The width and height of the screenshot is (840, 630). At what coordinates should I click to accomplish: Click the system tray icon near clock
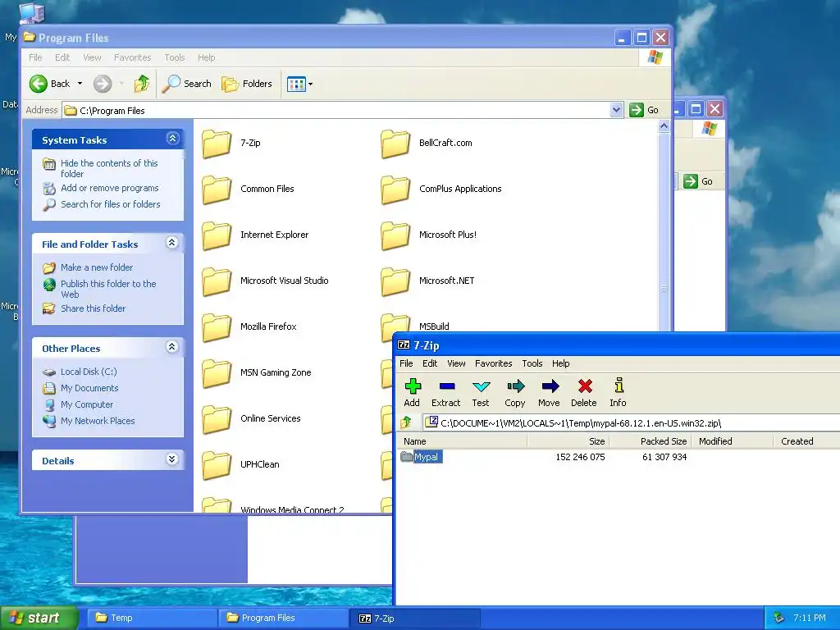[779, 619]
